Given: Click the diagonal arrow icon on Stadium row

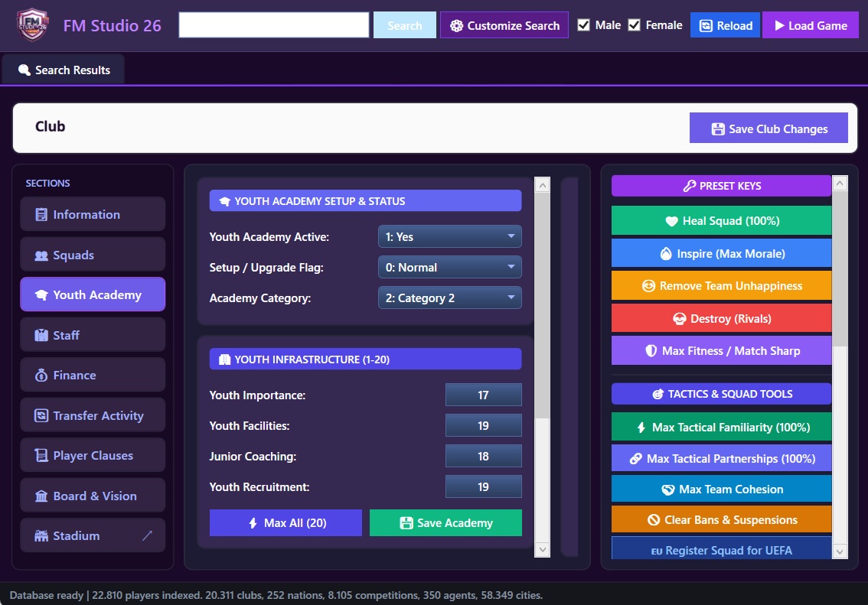Looking at the screenshot, I should click(x=147, y=535).
